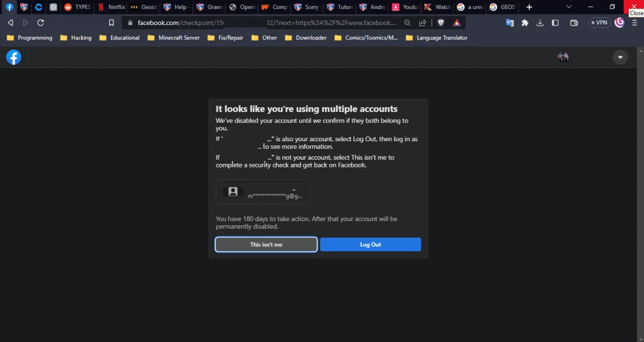Open the Downloads icon in toolbar
Image resolution: width=644 pixels, height=342 pixels.
click(540, 23)
